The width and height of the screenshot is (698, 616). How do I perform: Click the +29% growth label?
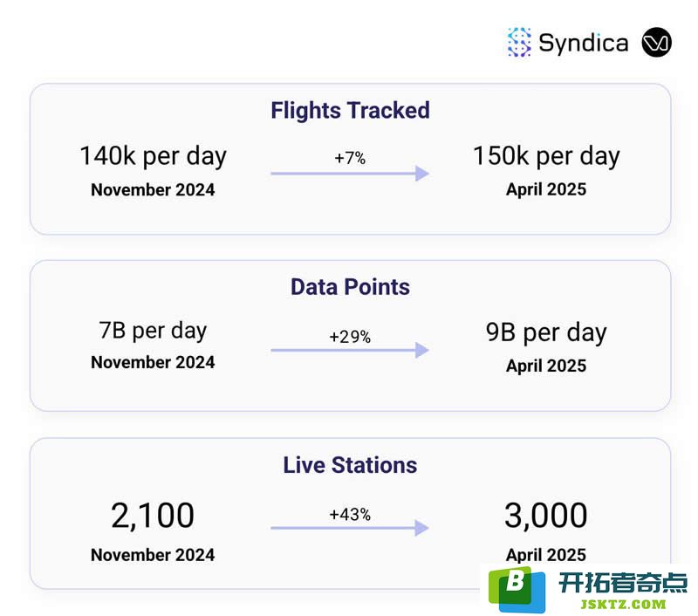pos(350,337)
